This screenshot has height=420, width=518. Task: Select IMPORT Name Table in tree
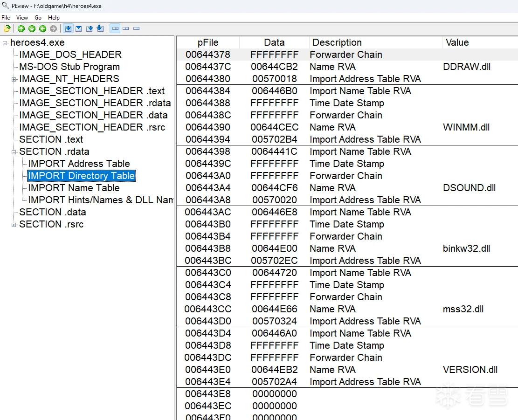74,188
